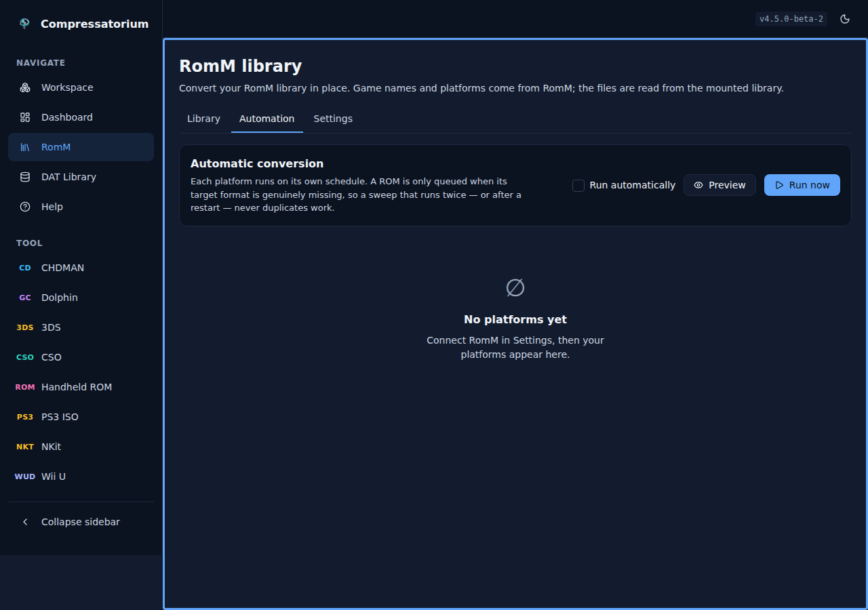The width and height of the screenshot is (868, 610).
Task: Open the Dashboard grid icon
Action: (x=25, y=117)
